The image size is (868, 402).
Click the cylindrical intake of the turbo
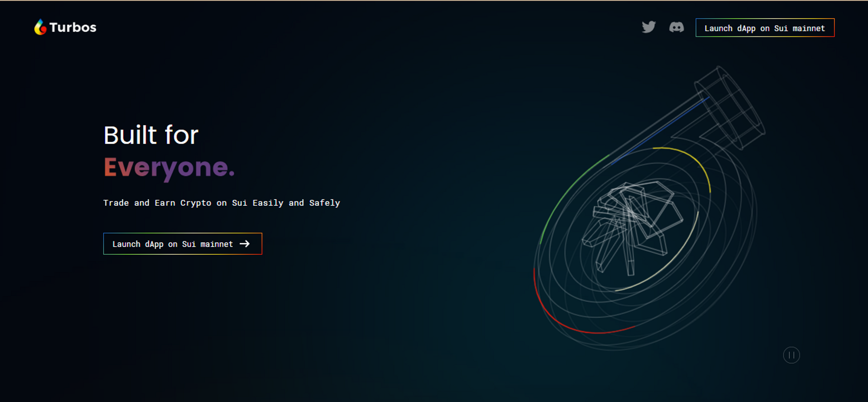(731, 106)
